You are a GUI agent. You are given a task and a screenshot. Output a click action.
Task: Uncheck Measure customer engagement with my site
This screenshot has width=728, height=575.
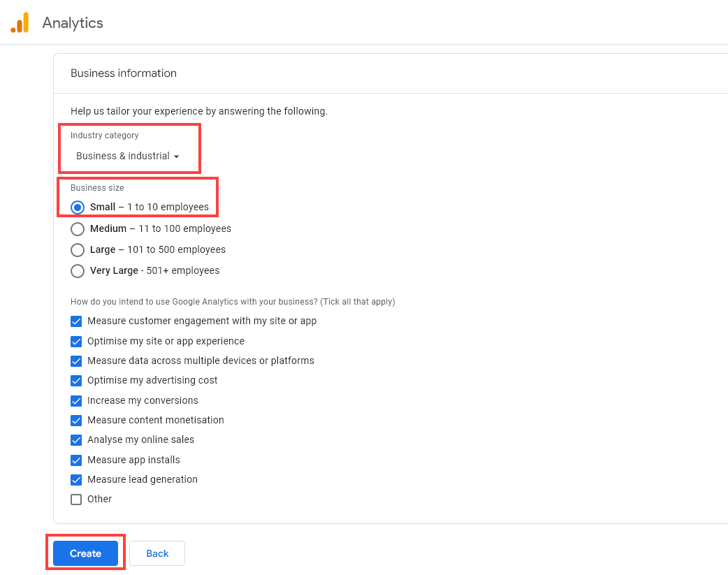click(76, 321)
